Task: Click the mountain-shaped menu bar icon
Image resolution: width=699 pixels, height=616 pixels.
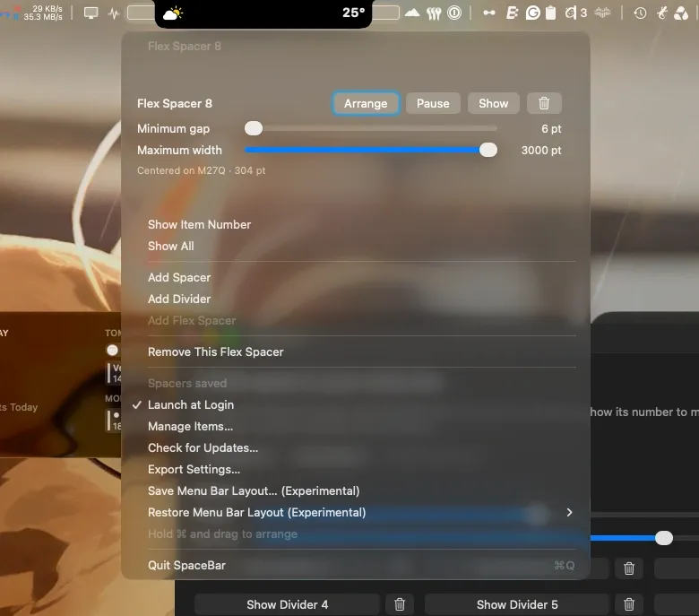Action: point(412,13)
